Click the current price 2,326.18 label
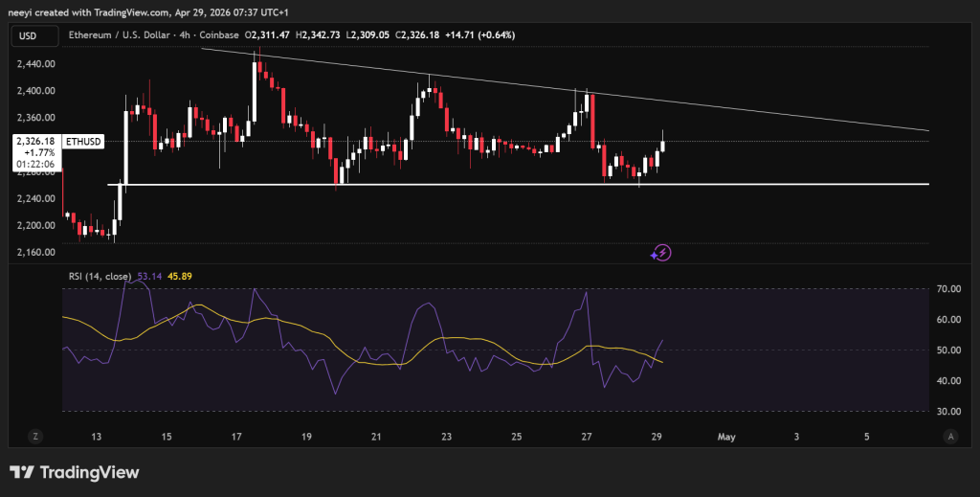This screenshot has width=980, height=497. tap(34, 141)
